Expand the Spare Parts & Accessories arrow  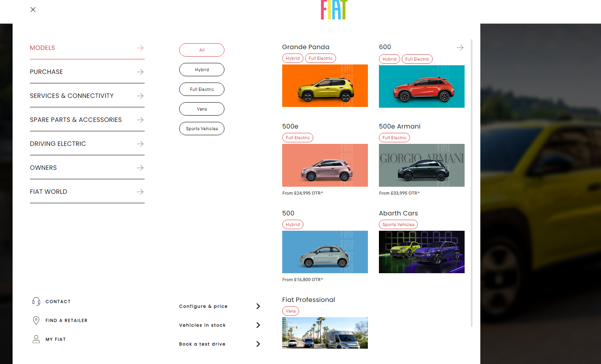click(140, 120)
